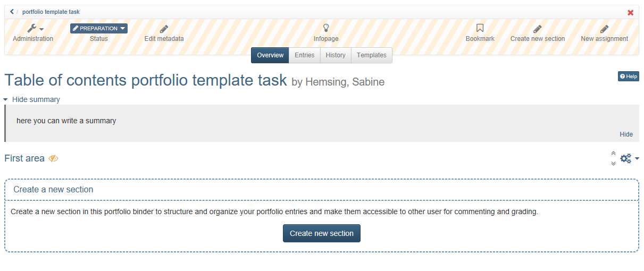
Task: Open the PREPARATION status dropdown
Action: click(x=99, y=29)
